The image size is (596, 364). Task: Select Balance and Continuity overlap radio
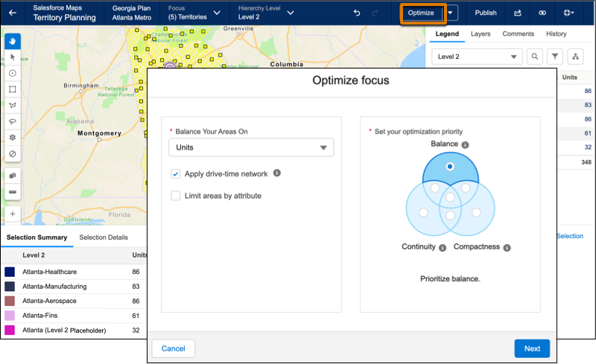tap(435, 188)
